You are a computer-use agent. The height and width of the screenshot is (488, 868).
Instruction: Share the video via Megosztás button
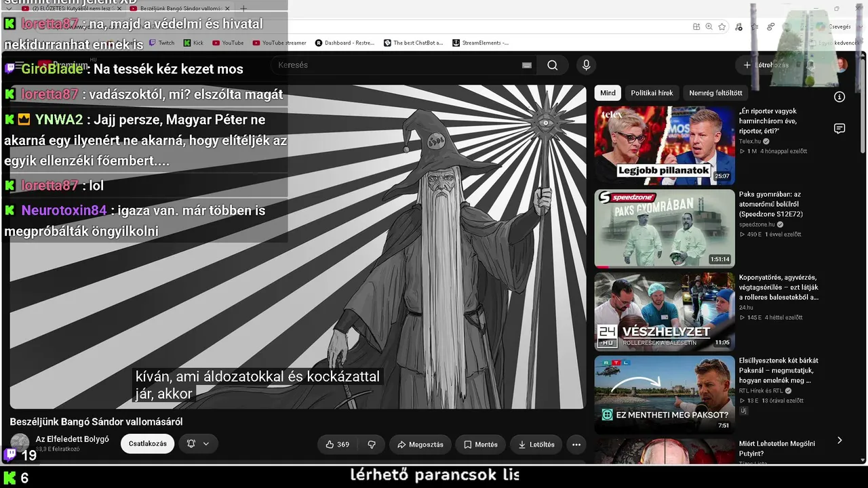click(x=420, y=445)
